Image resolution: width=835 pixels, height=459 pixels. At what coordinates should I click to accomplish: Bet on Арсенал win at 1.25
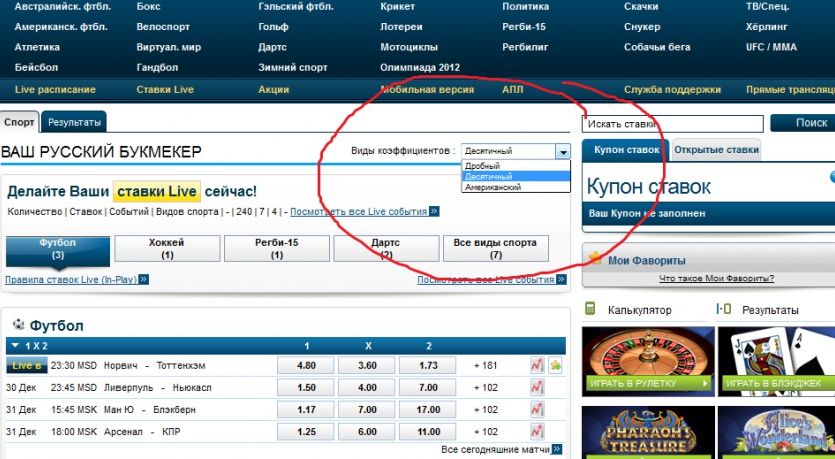click(x=306, y=431)
